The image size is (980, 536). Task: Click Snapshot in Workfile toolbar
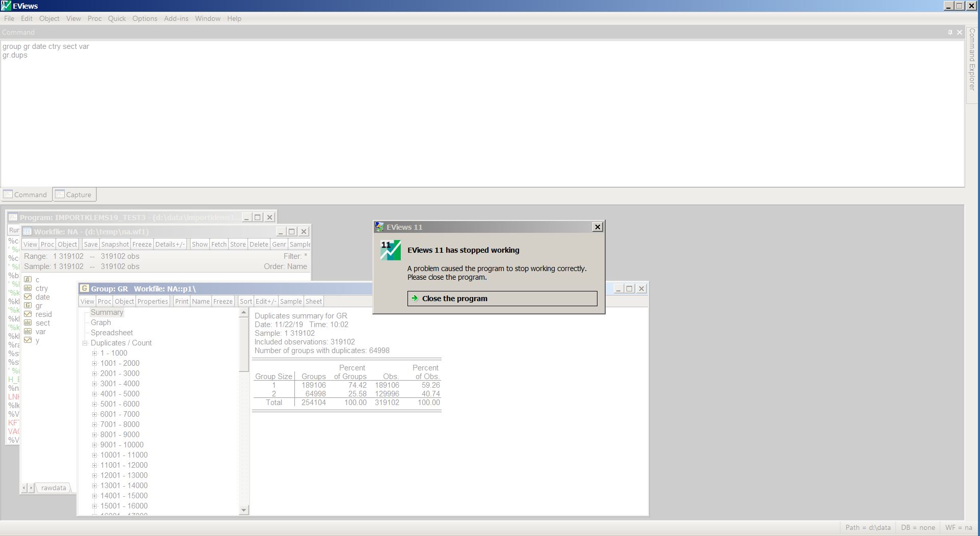click(115, 244)
